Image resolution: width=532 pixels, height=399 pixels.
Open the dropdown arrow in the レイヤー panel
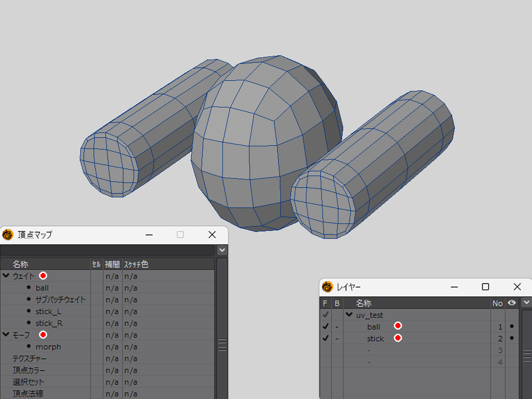click(527, 302)
